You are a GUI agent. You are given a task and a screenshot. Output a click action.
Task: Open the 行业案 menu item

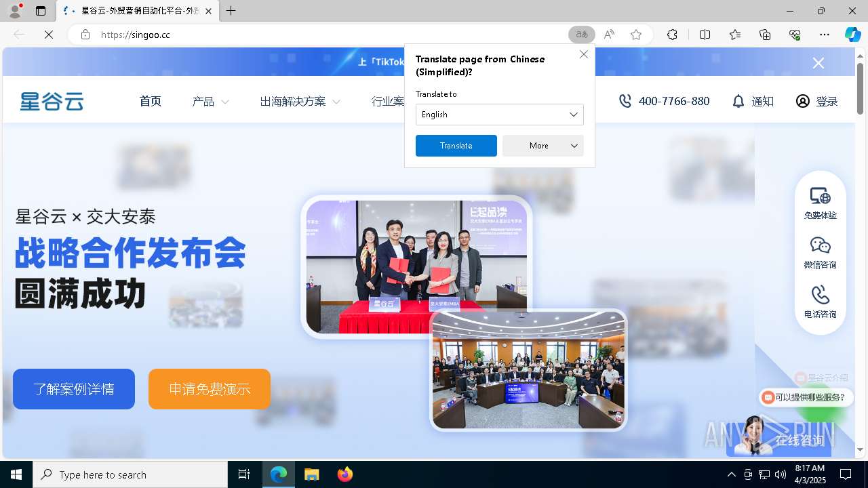[x=388, y=102]
